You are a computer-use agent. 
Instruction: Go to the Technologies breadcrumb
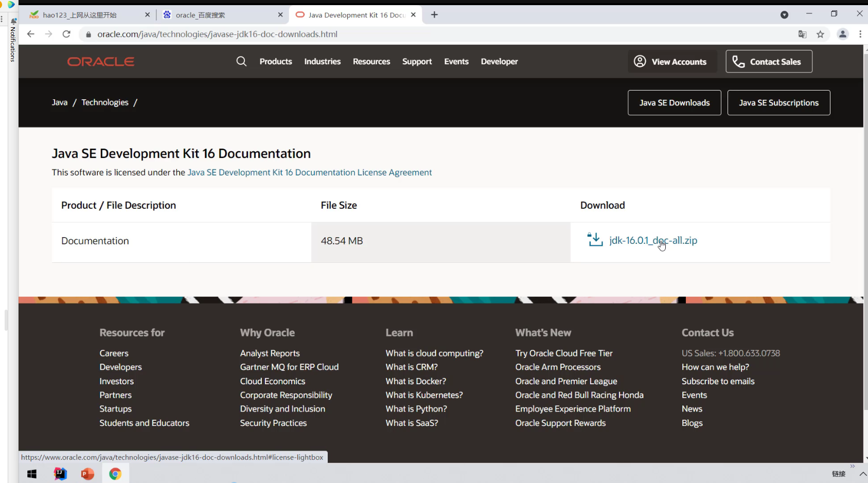point(105,102)
